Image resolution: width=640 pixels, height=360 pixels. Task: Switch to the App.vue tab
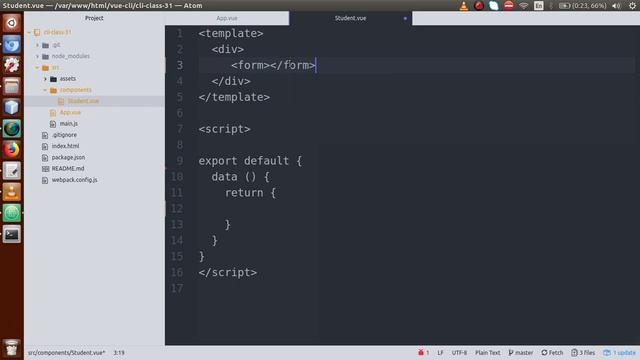[227, 18]
